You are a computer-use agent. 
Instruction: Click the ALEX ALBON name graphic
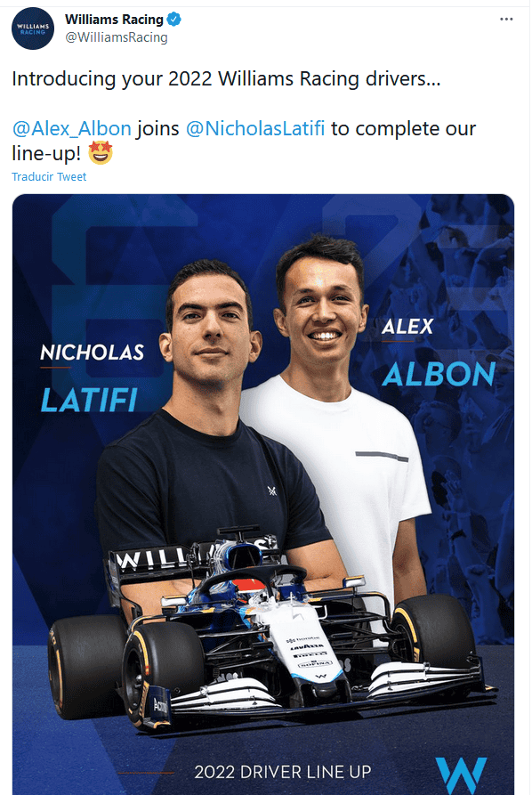(x=439, y=352)
